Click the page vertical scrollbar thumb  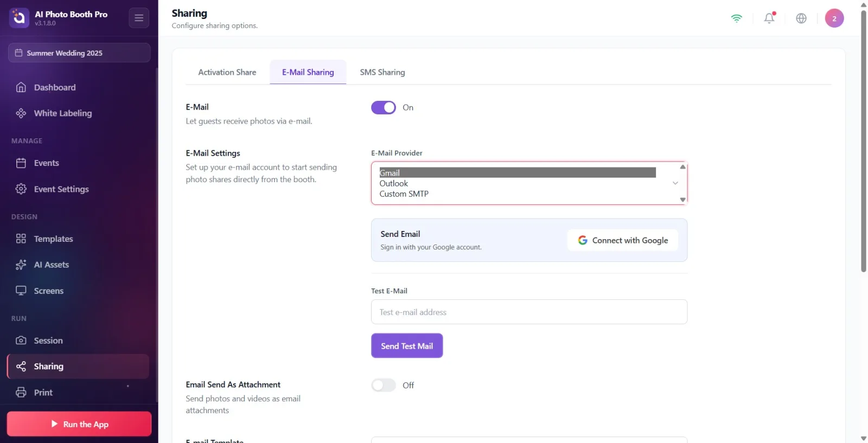point(864,141)
